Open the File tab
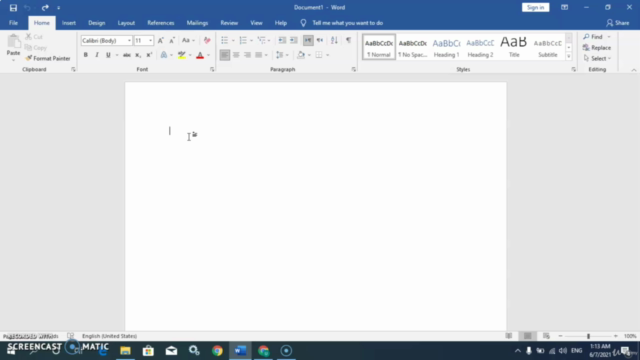Image resolution: width=640 pixels, height=360 pixels. 13,23
